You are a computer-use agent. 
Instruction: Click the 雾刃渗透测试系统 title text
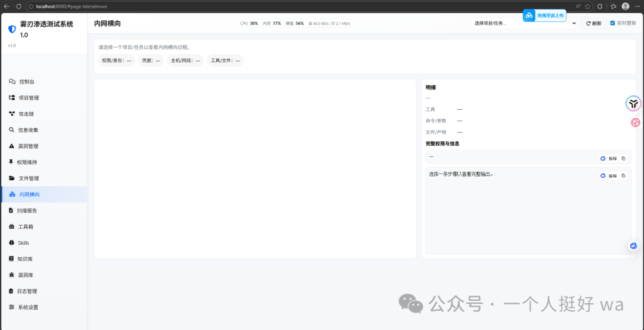tap(47, 24)
